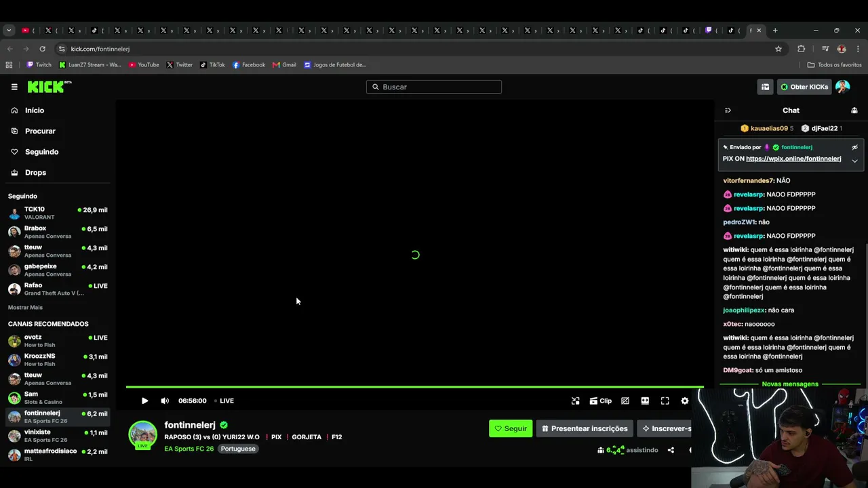The height and width of the screenshot is (488, 868).
Task: Open the TikTok bookmark
Action: pos(212,65)
